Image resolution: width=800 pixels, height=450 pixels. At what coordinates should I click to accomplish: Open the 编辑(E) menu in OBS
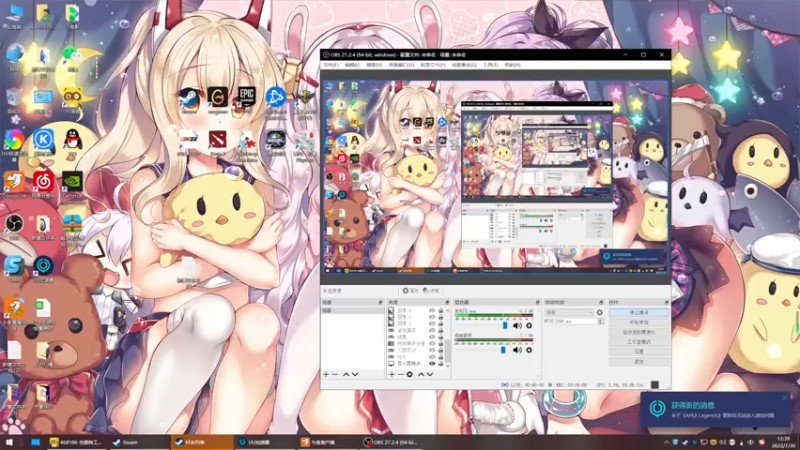point(352,65)
